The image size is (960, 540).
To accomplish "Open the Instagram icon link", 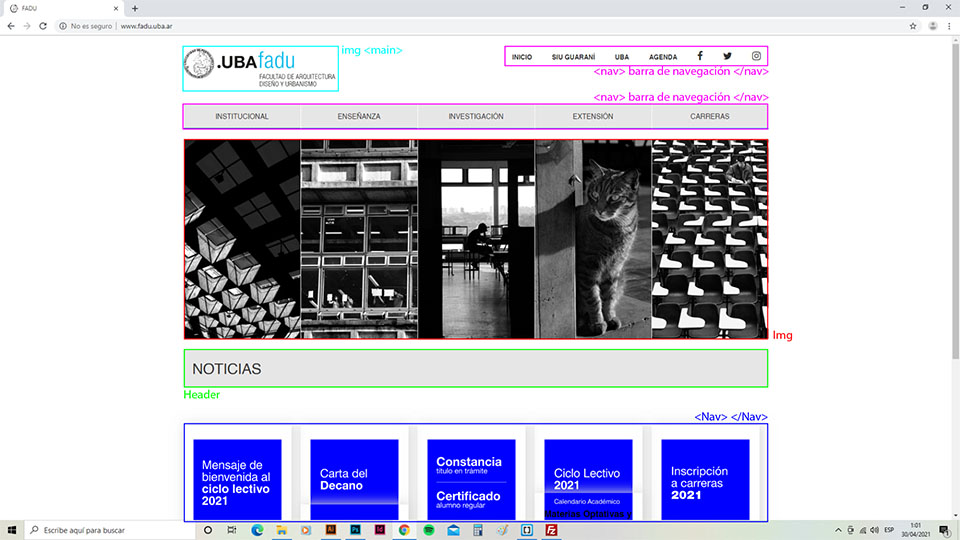I will (756, 57).
